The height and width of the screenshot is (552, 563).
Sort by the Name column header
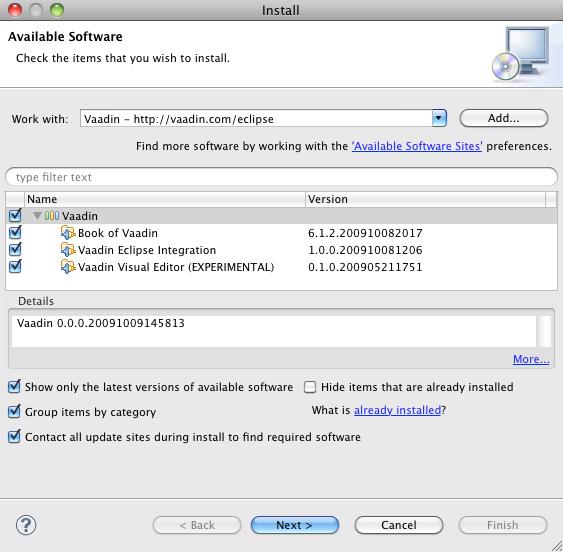click(x=165, y=199)
